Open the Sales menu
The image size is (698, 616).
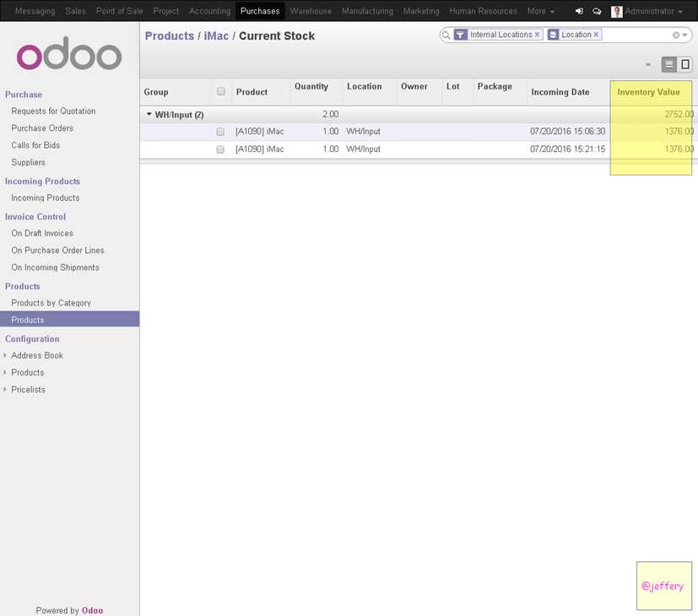tap(75, 11)
